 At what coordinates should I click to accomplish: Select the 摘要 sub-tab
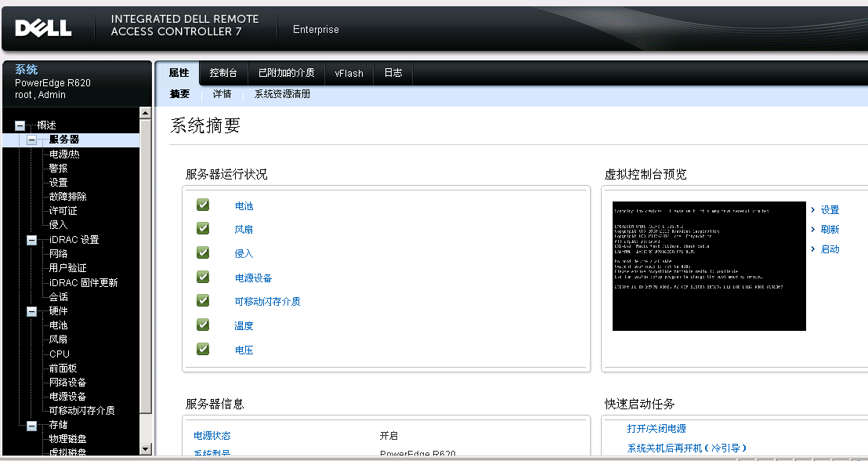coord(180,94)
